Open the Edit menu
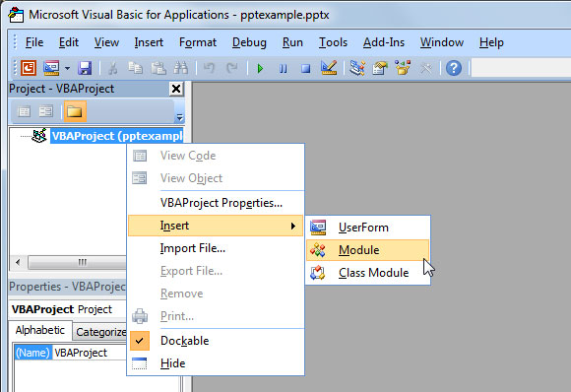Screen dimensions: 571x392 click(69, 42)
